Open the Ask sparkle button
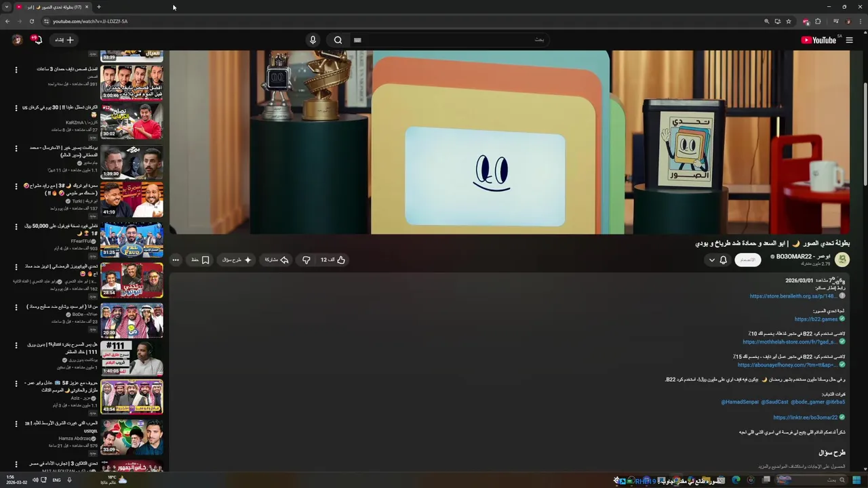This screenshot has height=488, width=868. [x=237, y=260]
